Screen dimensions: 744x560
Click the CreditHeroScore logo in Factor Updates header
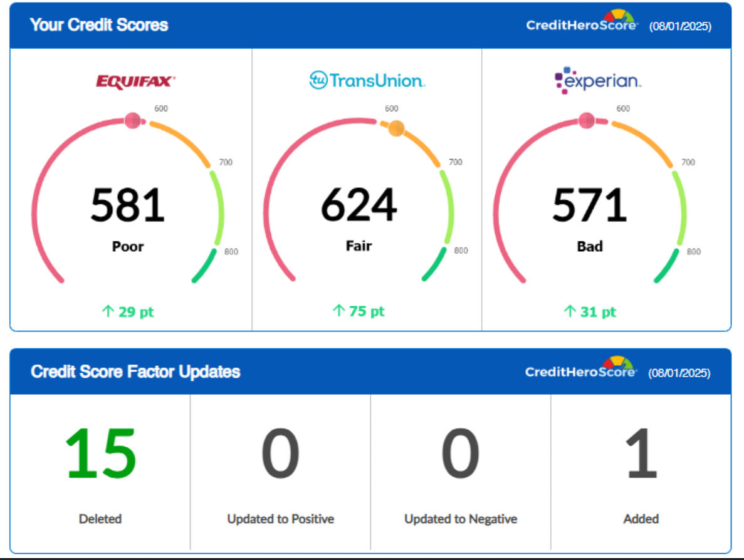pyautogui.click(x=581, y=368)
